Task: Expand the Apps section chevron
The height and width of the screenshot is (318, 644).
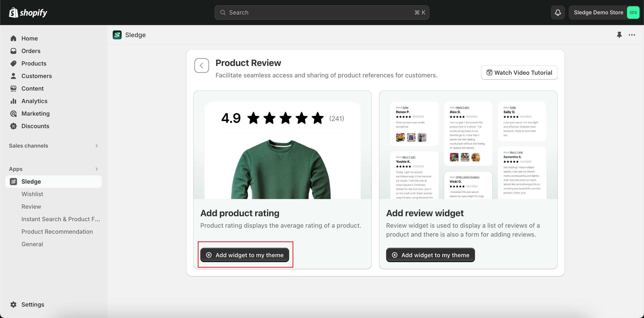Action: coord(97,169)
